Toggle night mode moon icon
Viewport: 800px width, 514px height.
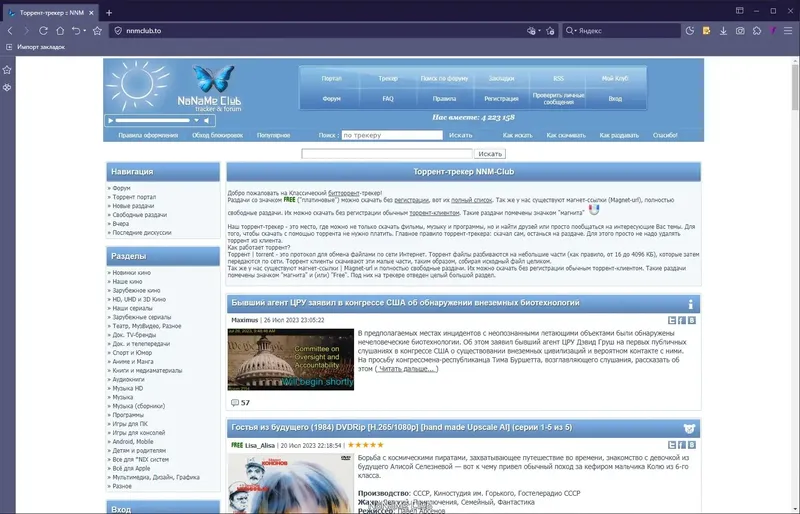690,31
